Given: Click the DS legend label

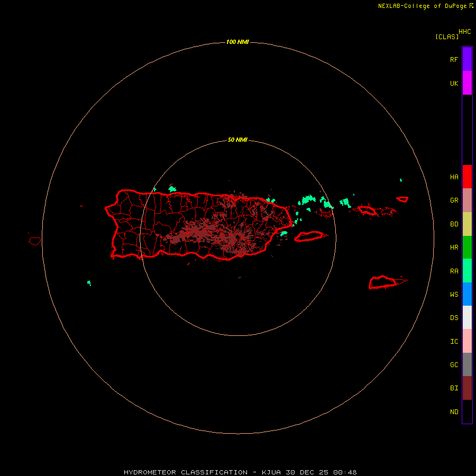Looking at the screenshot, I should [454, 318].
